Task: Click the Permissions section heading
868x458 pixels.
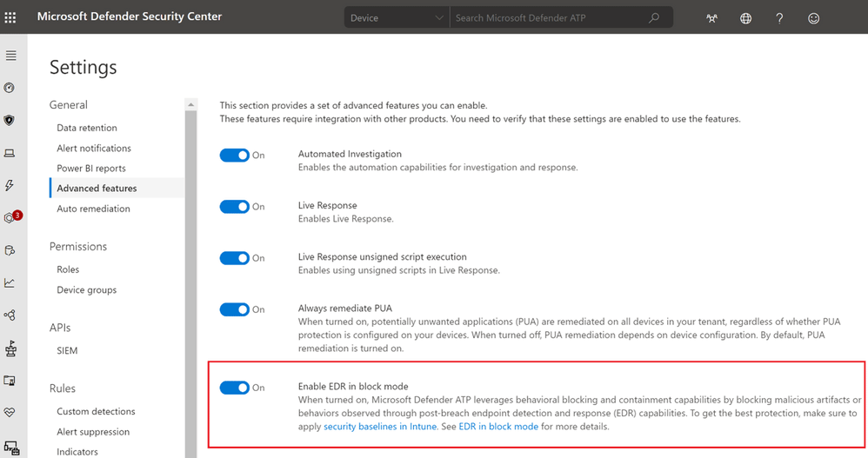Action: (78, 247)
